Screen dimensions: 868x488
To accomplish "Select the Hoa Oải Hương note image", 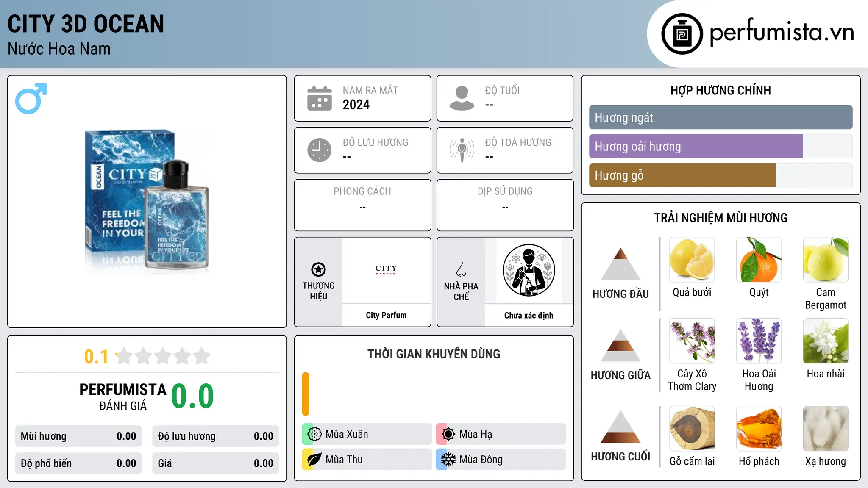I will click(x=759, y=341).
